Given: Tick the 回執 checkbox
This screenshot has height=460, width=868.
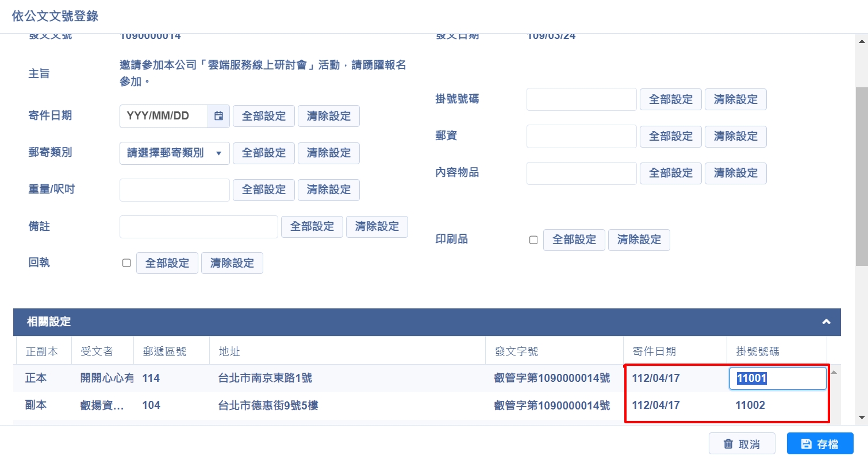Looking at the screenshot, I should [126, 263].
